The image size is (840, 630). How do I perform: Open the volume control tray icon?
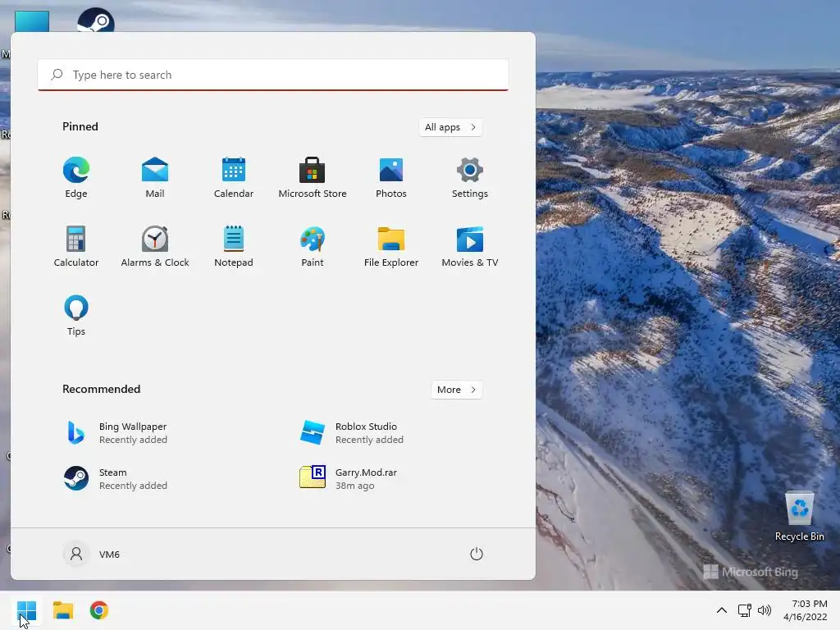click(x=765, y=610)
